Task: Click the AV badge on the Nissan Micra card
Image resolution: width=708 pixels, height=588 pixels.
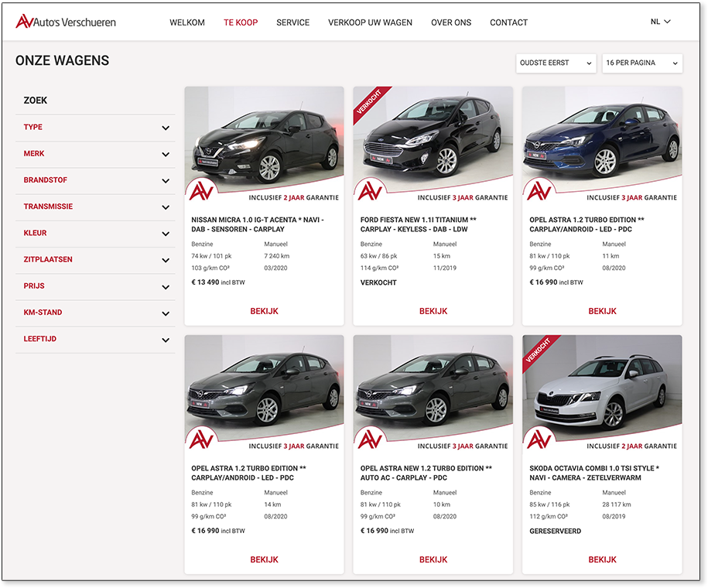Action: click(201, 191)
